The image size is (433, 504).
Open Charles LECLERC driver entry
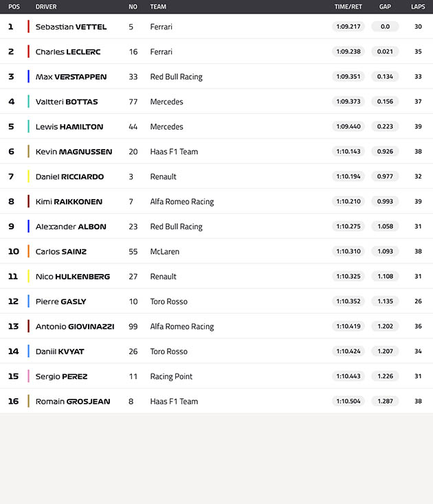(x=68, y=51)
